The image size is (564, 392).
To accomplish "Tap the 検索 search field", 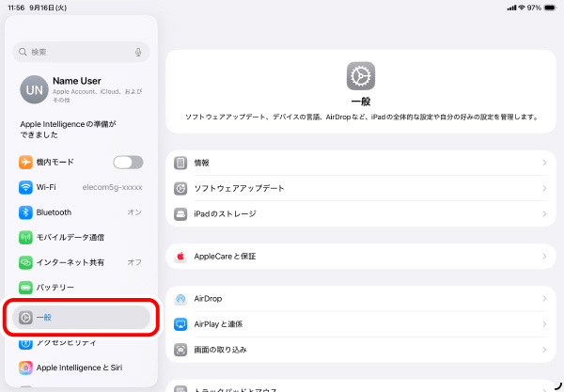I will pos(75,53).
